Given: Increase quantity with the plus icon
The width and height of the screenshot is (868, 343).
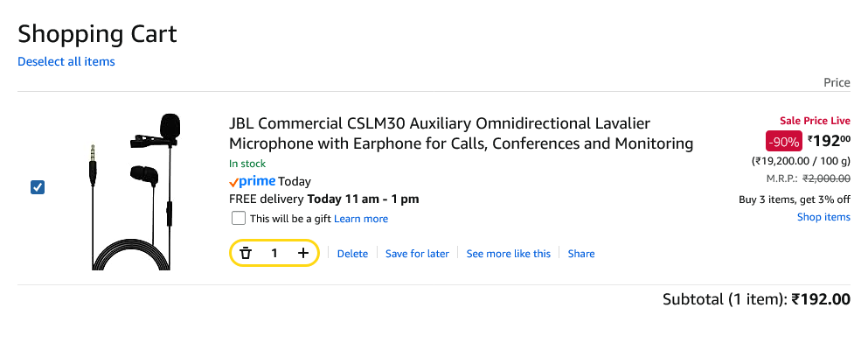Looking at the screenshot, I should (302, 253).
